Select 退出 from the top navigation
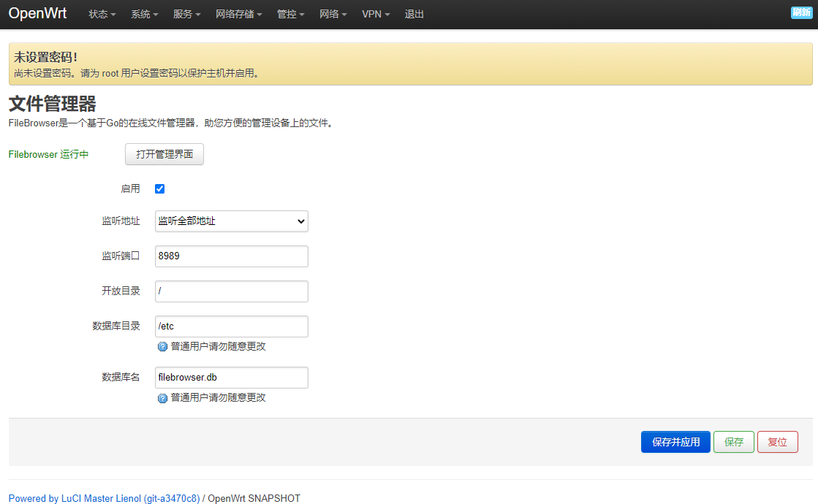Image resolution: width=818 pixels, height=504 pixels. (414, 13)
